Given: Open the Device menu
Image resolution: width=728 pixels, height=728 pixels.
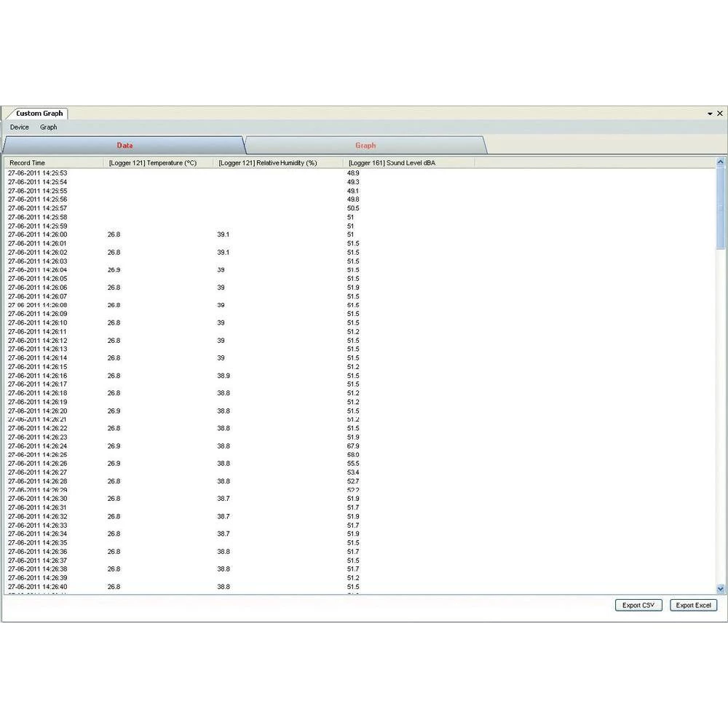Looking at the screenshot, I should coord(20,127).
